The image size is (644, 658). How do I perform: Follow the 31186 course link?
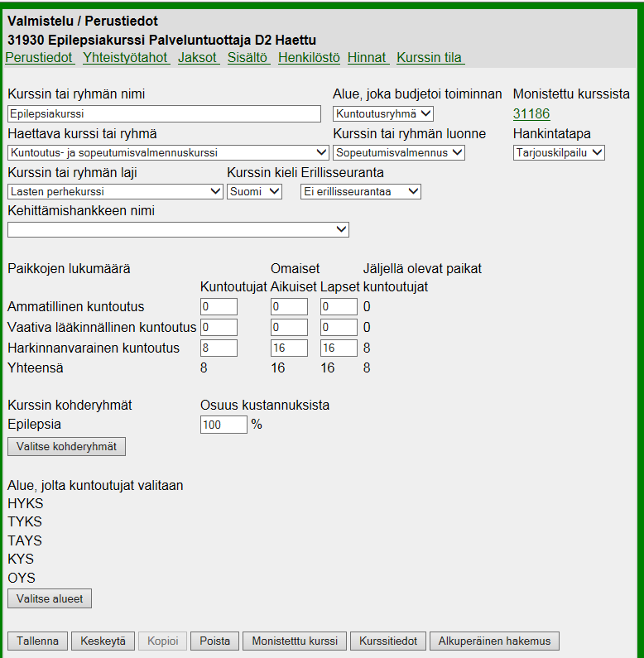(531, 113)
